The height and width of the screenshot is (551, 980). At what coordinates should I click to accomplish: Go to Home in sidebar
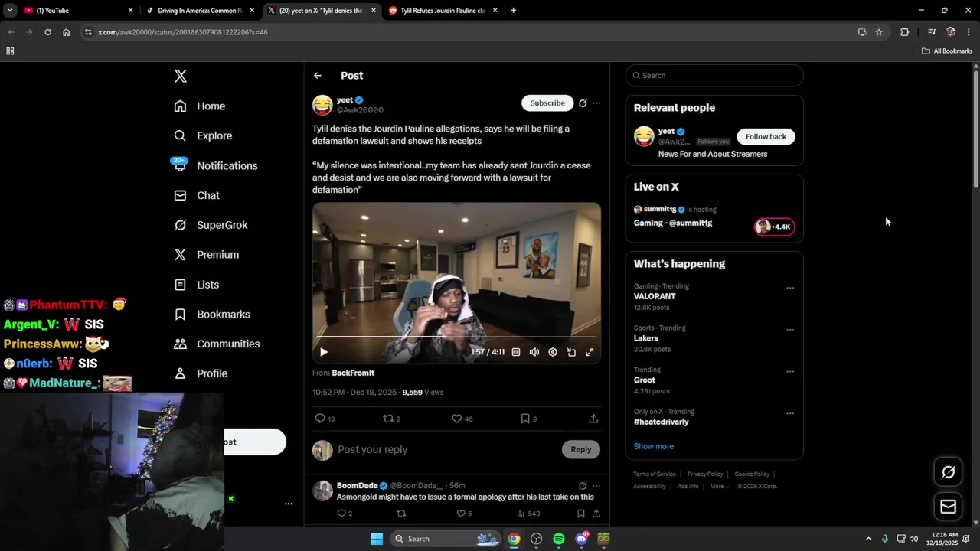click(200, 106)
